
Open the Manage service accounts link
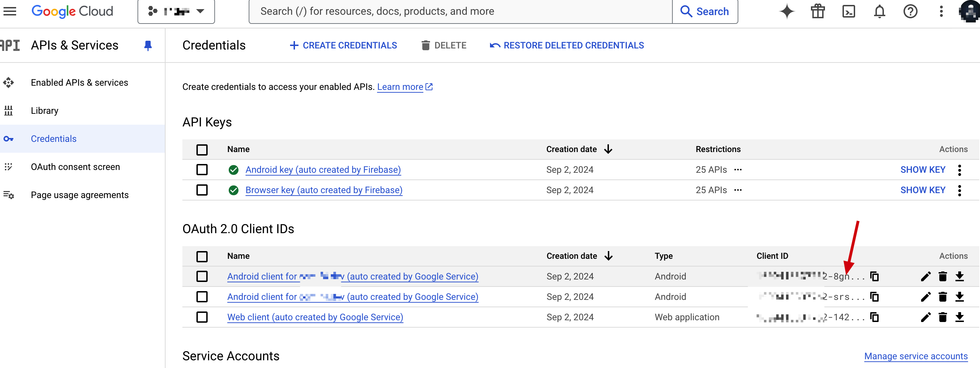point(916,356)
